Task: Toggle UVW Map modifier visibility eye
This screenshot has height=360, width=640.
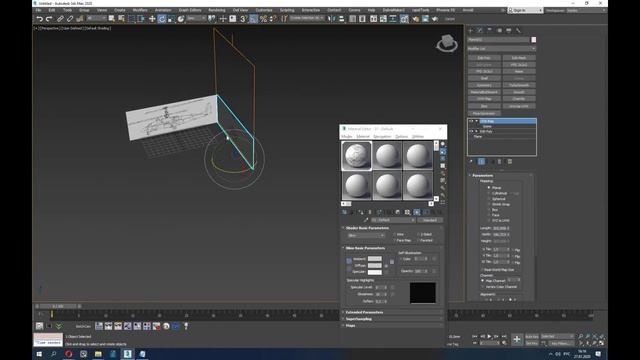Action: tap(471, 121)
